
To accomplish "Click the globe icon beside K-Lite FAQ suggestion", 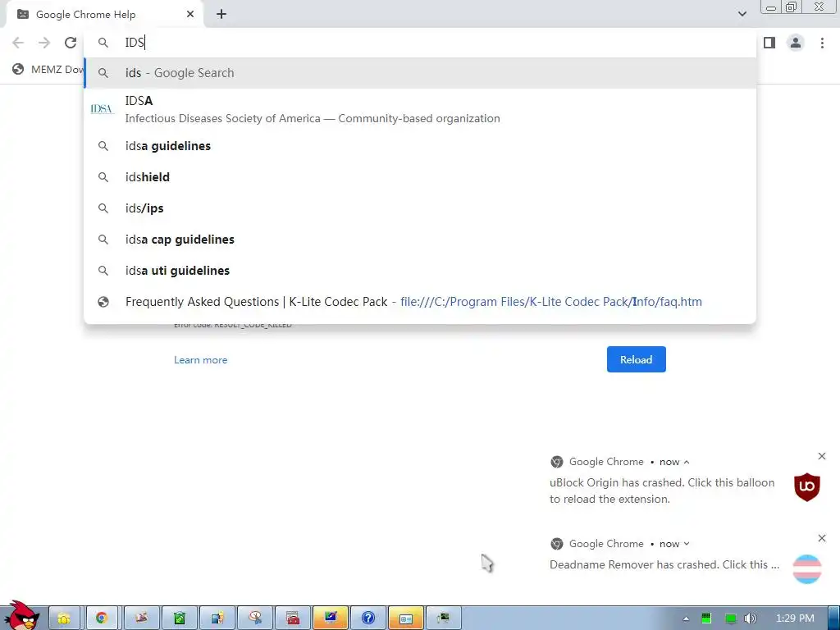I will (x=103, y=302).
